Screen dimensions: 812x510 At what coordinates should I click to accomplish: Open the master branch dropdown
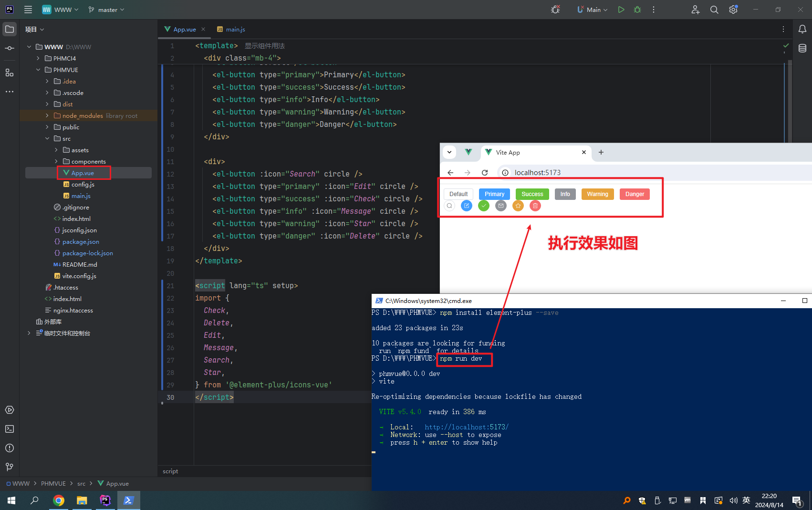pyautogui.click(x=106, y=10)
